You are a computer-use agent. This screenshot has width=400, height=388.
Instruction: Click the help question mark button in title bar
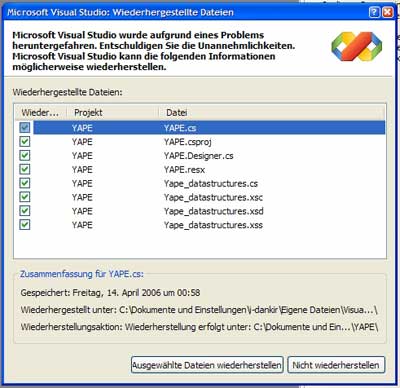[x=374, y=12]
